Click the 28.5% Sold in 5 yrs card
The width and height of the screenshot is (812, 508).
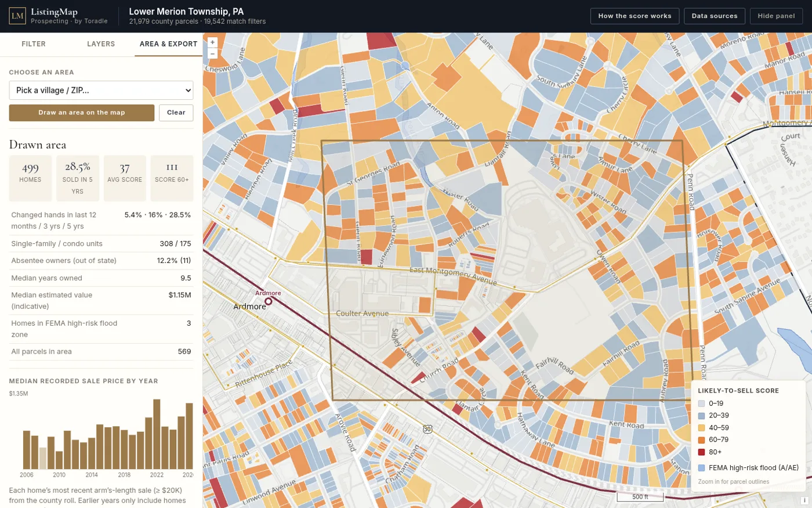click(x=77, y=178)
